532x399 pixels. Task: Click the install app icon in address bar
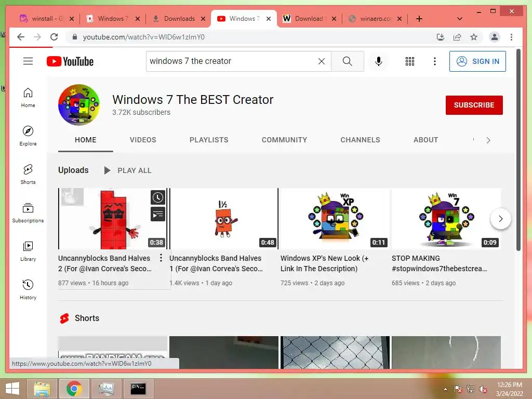coord(440,37)
